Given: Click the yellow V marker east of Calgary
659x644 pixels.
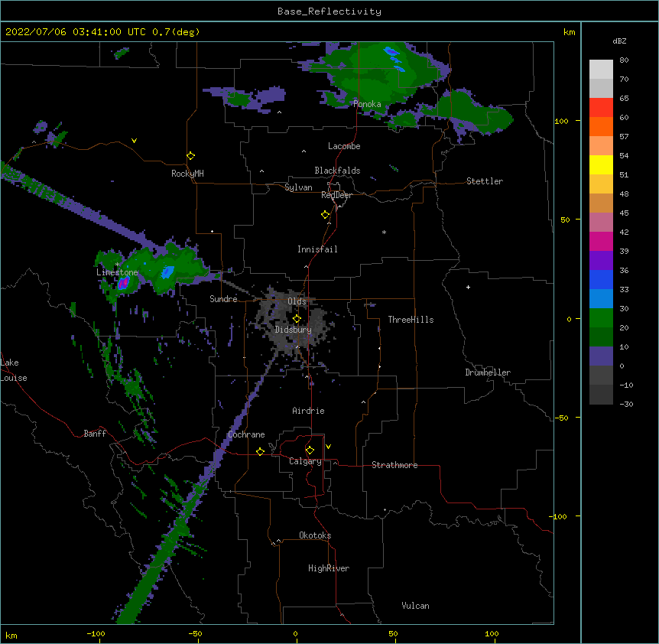Looking at the screenshot, I should [328, 447].
